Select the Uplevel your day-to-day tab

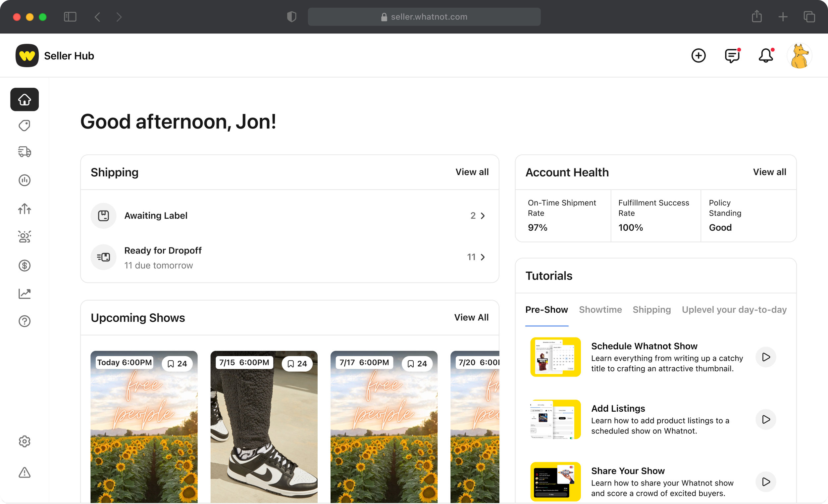[x=734, y=310]
